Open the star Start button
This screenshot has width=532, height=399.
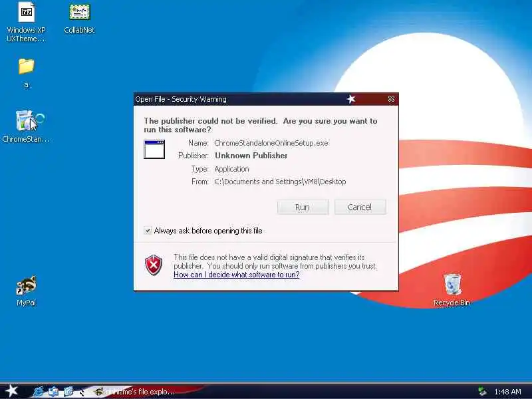coord(11,391)
